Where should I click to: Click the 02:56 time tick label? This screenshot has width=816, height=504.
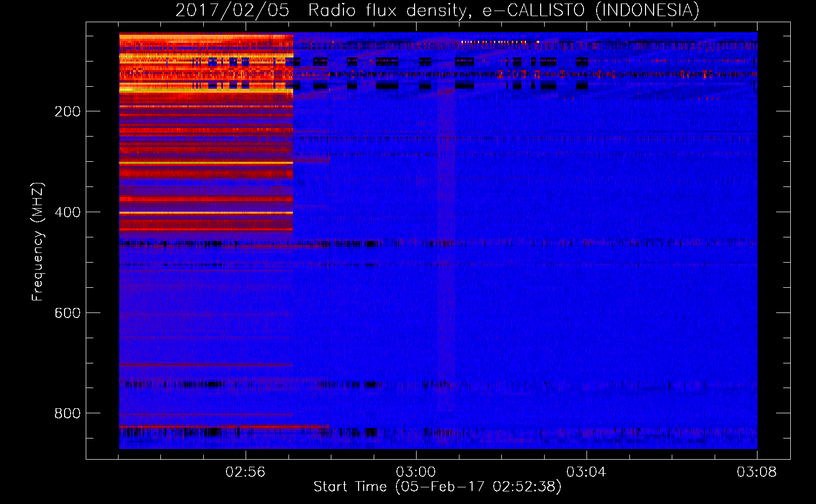pos(246,472)
